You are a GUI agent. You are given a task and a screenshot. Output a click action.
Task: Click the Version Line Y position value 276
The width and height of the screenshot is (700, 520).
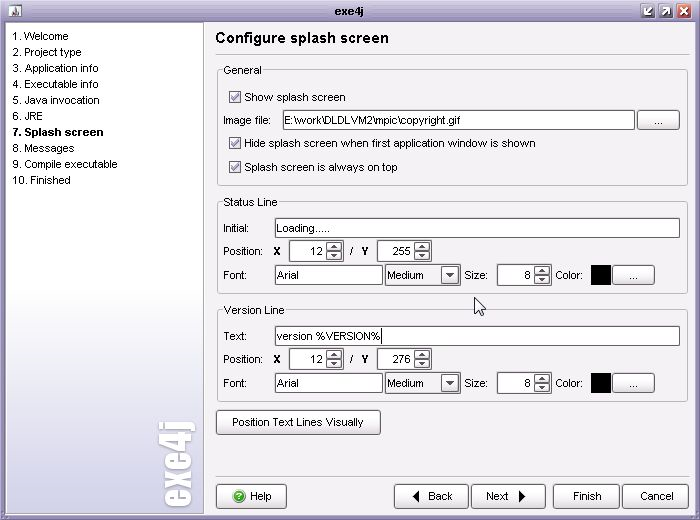pos(396,359)
